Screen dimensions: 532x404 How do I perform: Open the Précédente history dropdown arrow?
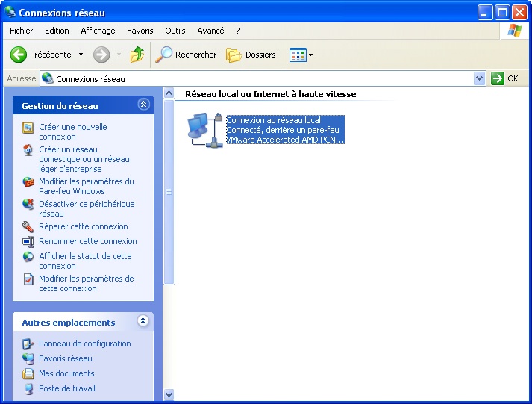[x=81, y=55]
